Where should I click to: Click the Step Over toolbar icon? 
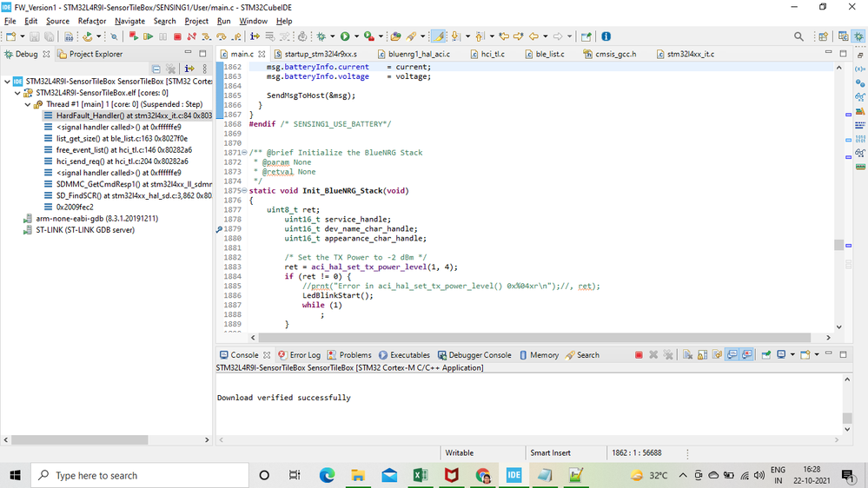pyautogui.click(x=222, y=36)
